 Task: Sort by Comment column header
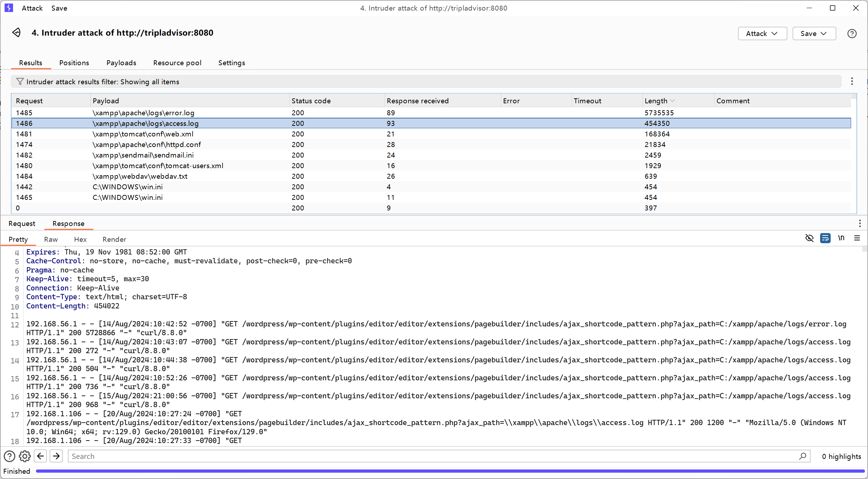pyautogui.click(x=782, y=101)
